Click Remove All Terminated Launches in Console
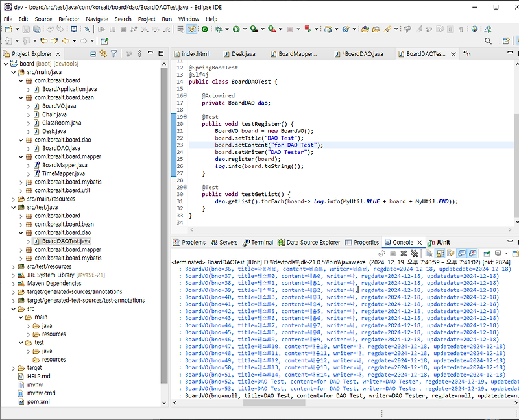The width and height of the screenshot is (519, 420). coord(414,253)
